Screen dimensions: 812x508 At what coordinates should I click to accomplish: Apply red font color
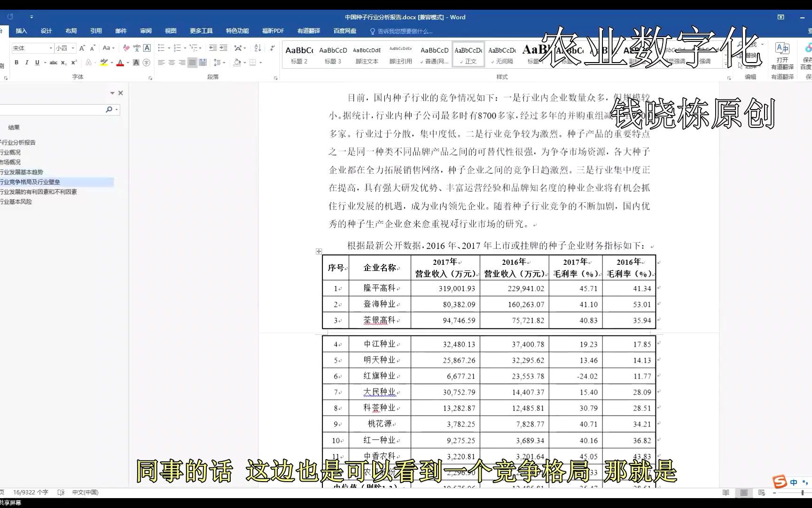[x=120, y=63]
